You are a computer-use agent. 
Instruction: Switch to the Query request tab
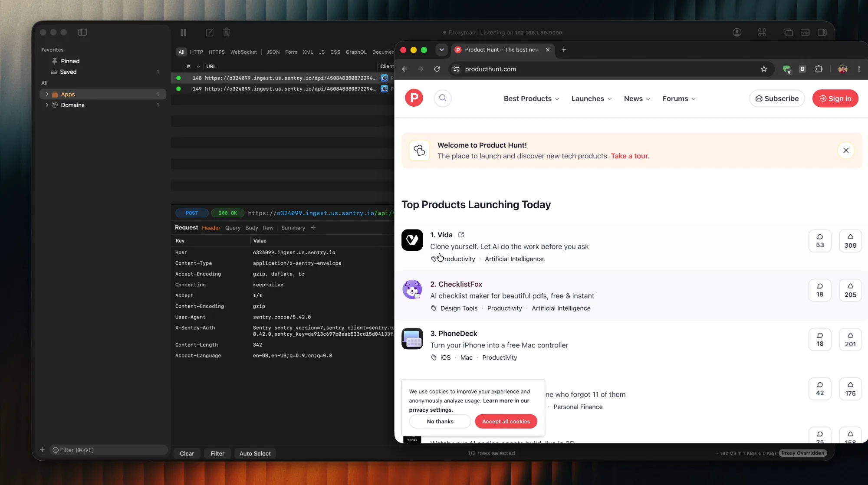(233, 228)
